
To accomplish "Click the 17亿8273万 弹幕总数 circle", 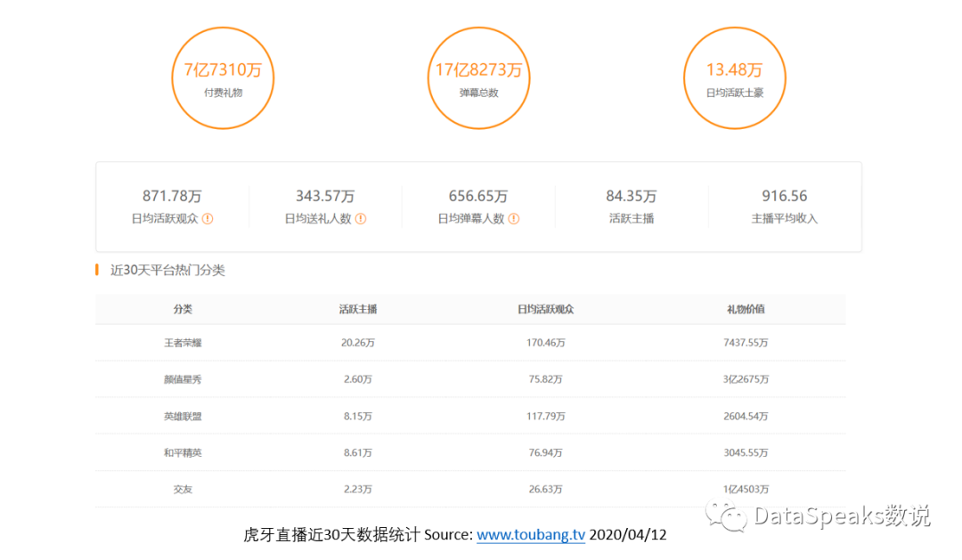I will pyautogui.click(x=478, y=77).
